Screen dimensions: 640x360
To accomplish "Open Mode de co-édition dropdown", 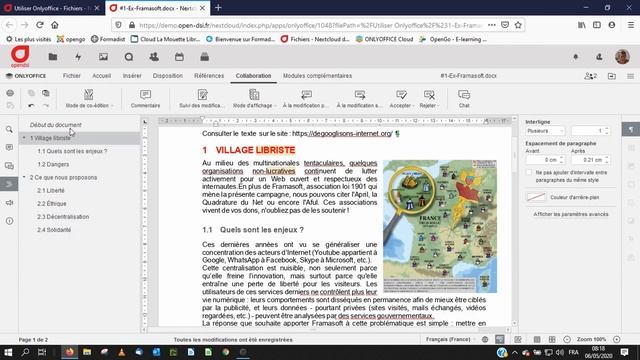I will pyautogui.click(x=89, y=99).
